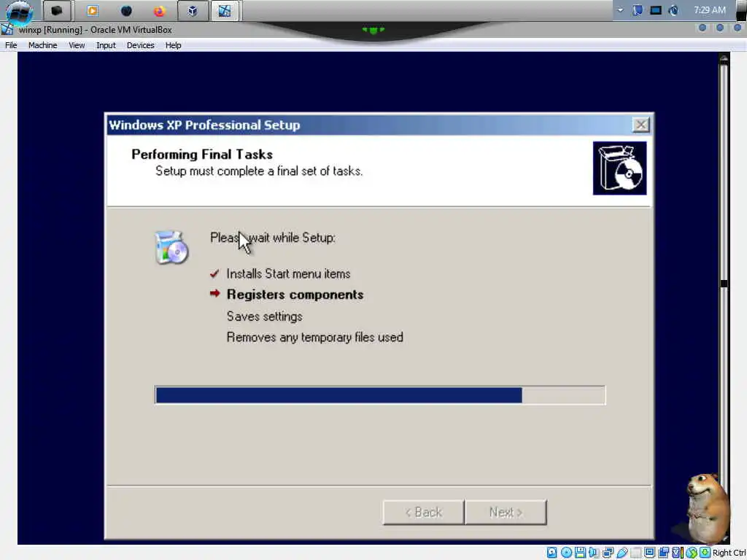The image size is (747, 560).
Task: Open the File menu
Action: coord(11,45)
